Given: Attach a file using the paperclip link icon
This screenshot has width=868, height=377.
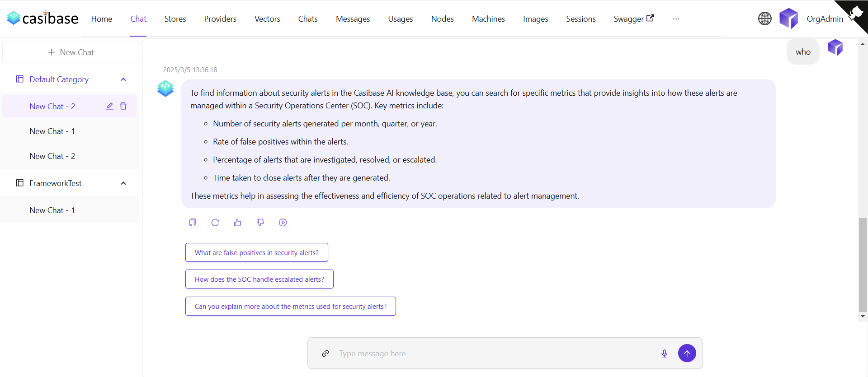Looking at the screenshot, I should (x=325, y=354).
